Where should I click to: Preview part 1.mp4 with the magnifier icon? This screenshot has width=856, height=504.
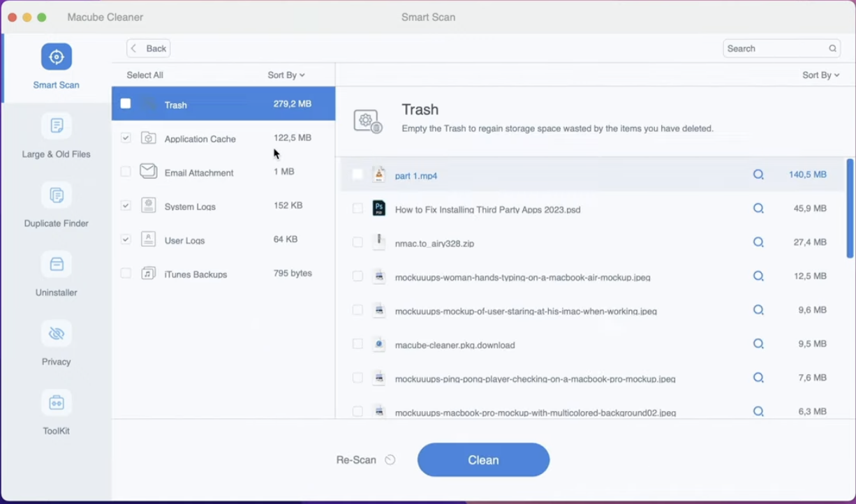pyautogui.click(x=758, y=175)
